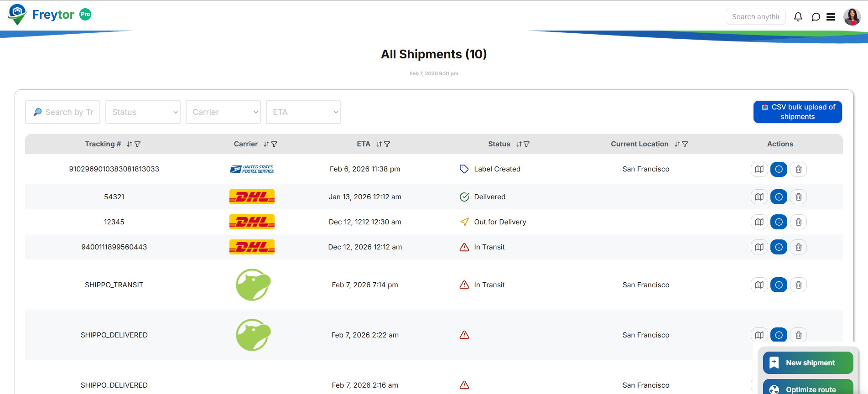Click the New shipment button

[x=808, y=363]
